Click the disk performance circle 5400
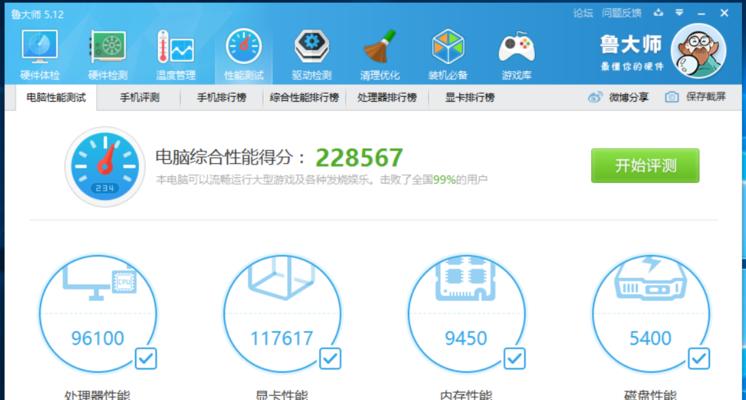Viewport: 746px width, 400px height. [650, 314]
